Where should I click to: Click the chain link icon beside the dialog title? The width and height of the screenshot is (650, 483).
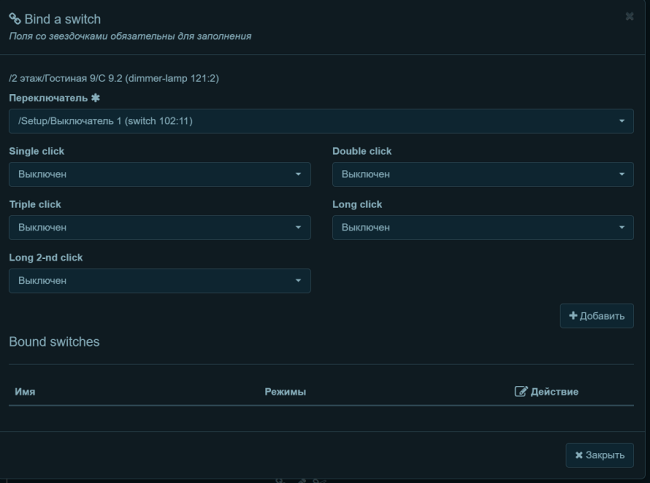tap(15, 19)
